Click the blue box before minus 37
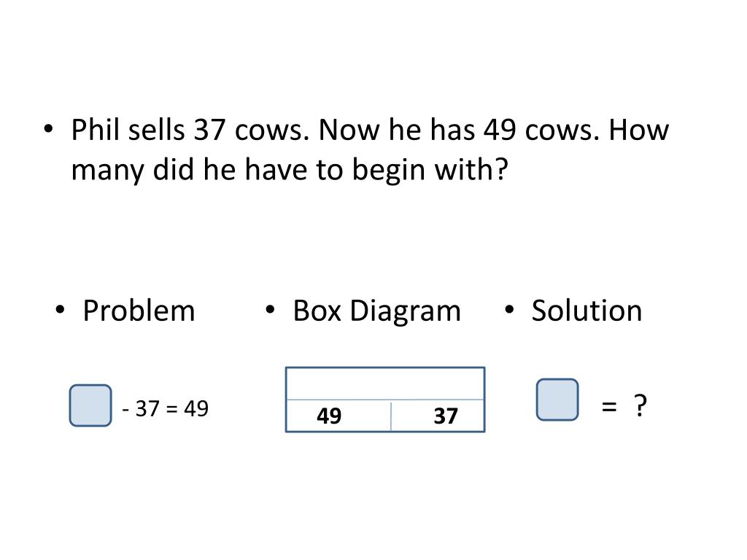Viewport: 747px width, 560px height. pos(90,405)
